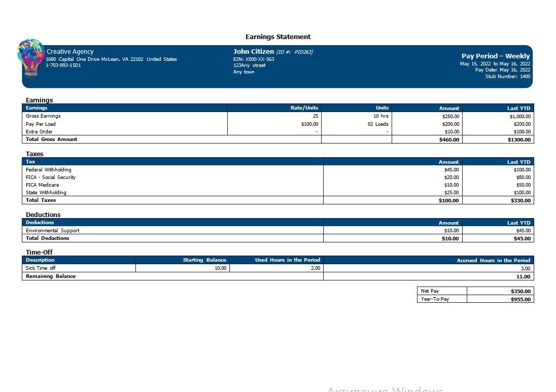Select the Total Gross Amount $460.00 value
The width and height of the screenshot is (556, 392).
tap(449, 139)
